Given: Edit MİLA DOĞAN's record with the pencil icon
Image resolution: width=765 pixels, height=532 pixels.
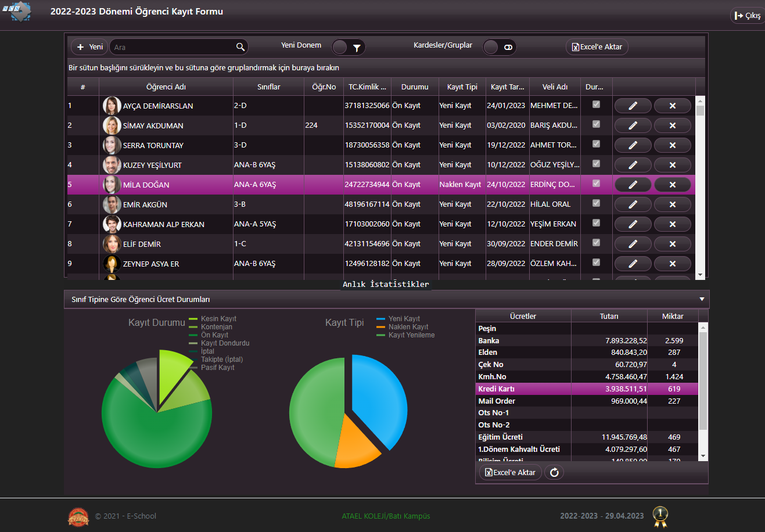Looking at the screenshot, I should coord(633,185).
